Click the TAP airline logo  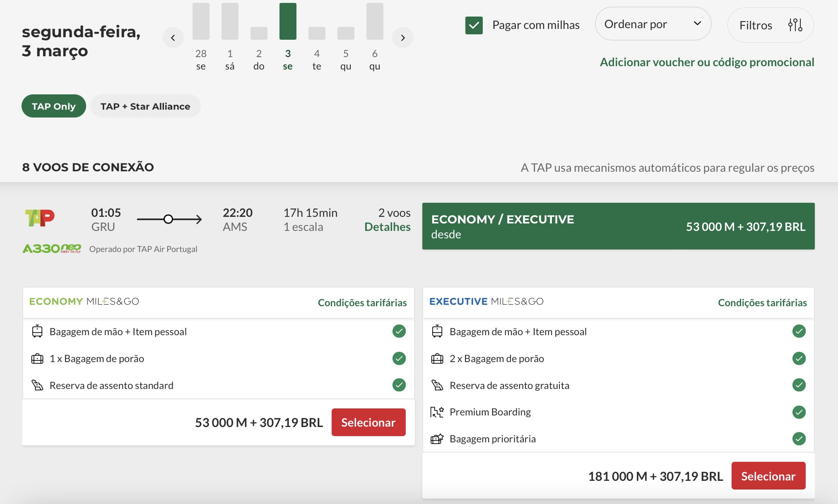tap(40, 218)
